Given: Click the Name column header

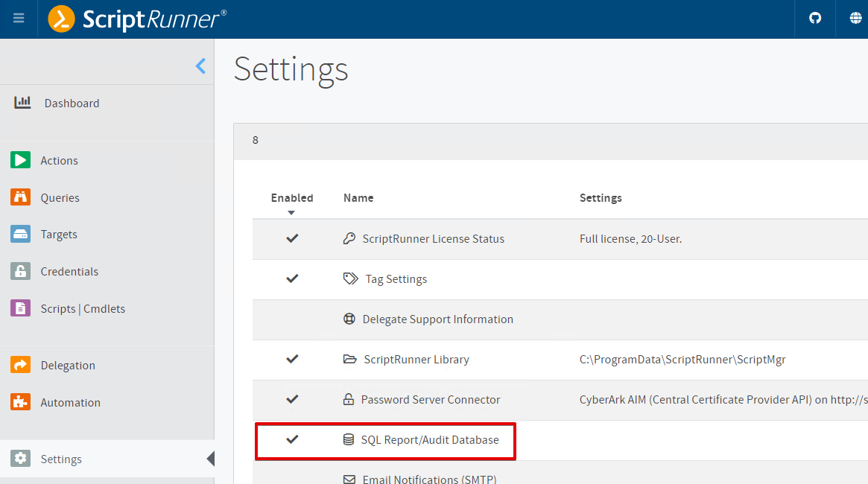Looking at the screenshot, I should pyautogui.click(x=358, y=198).
